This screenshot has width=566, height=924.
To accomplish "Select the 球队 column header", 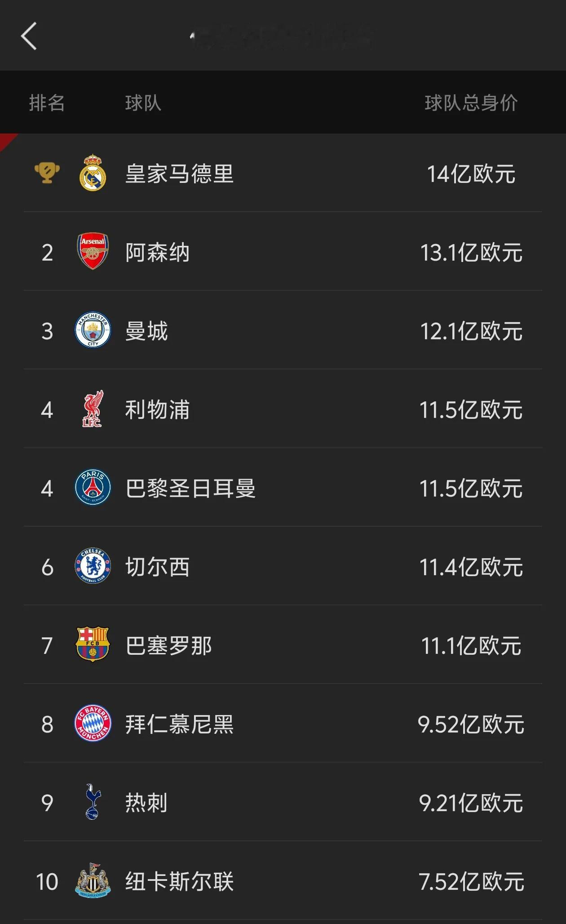I will click(x=143, y=103).
